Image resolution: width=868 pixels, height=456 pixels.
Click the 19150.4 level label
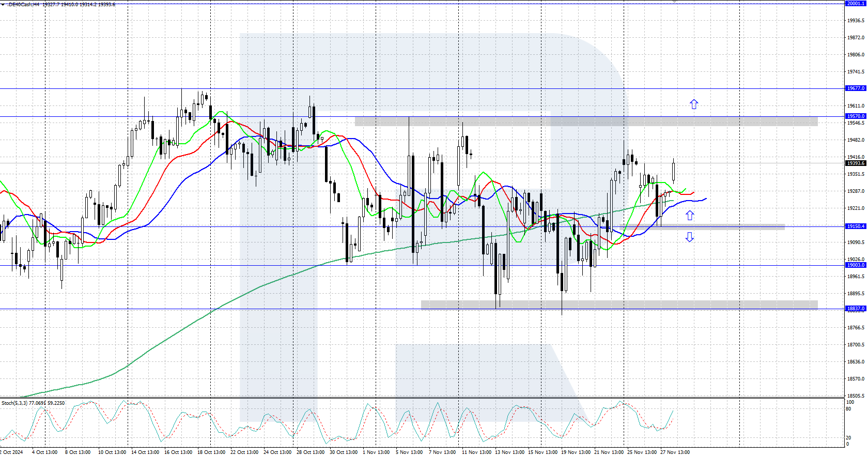[856, 226]
